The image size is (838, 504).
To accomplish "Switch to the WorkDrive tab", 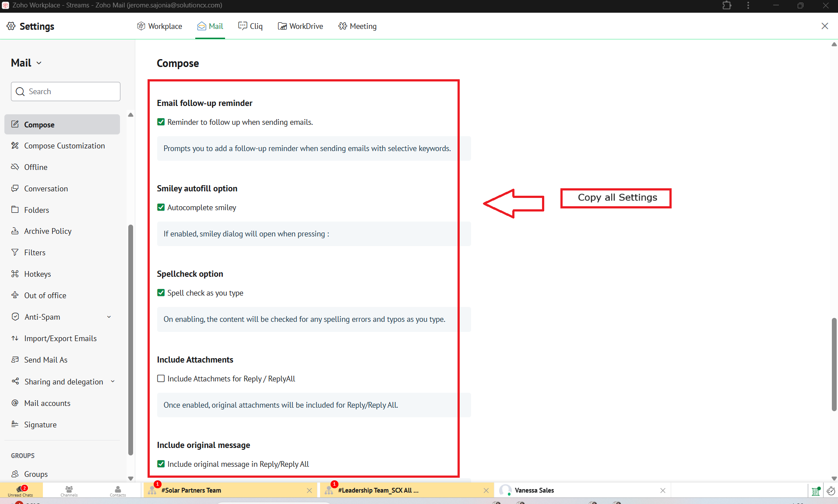I will pyautogui.click(x=300, y=26).
